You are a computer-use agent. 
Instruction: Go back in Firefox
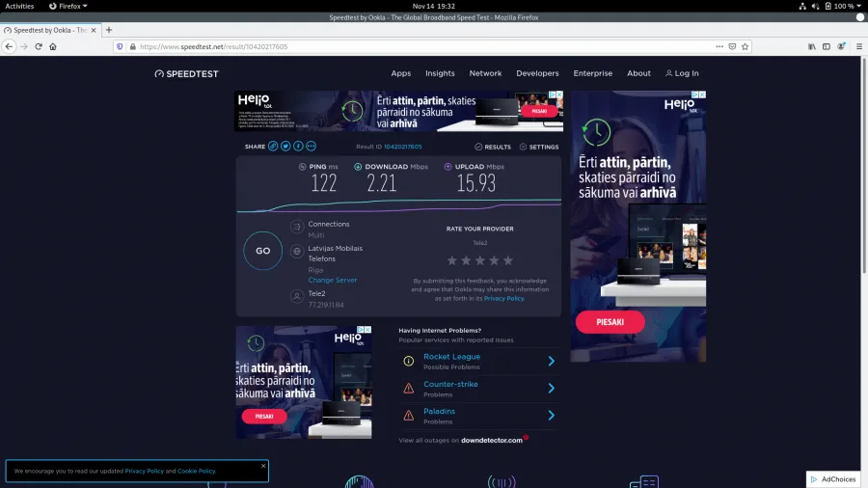[x=9, y=46]
